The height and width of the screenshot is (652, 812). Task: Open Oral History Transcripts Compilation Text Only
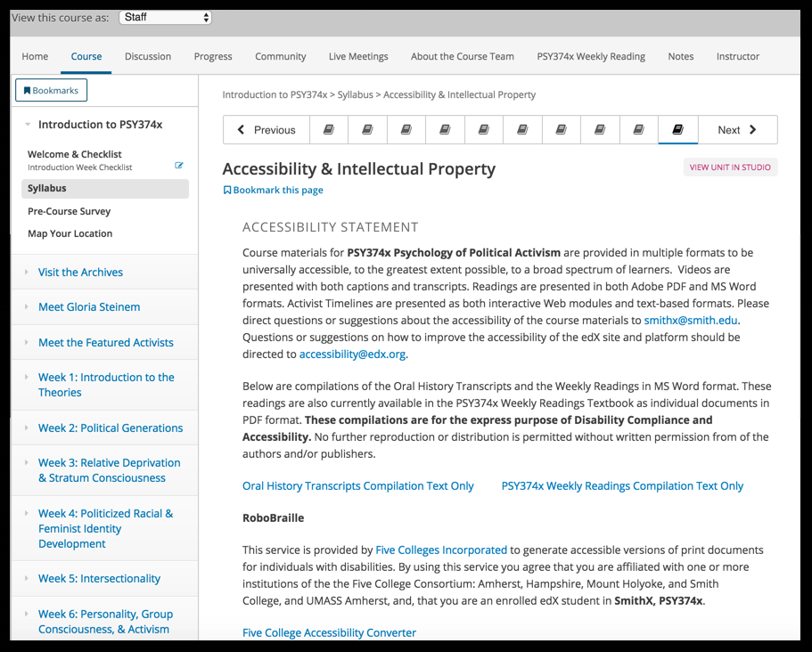pos(357,486)
